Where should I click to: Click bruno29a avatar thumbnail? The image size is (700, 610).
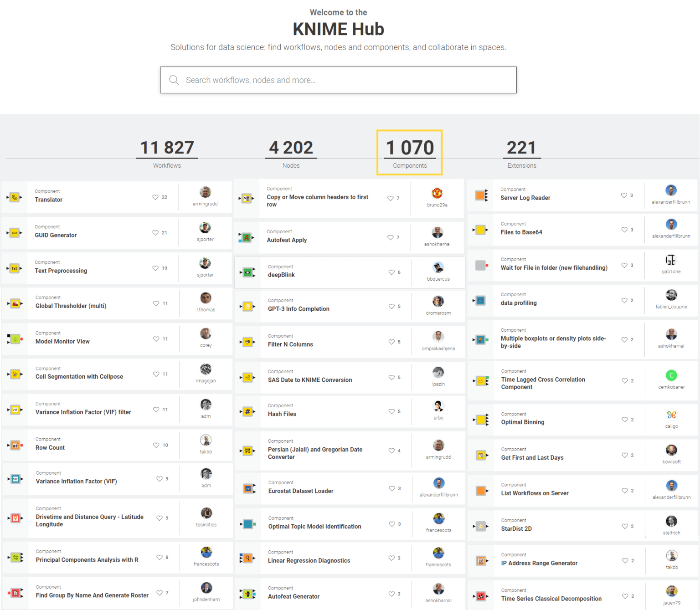[437, 193]
